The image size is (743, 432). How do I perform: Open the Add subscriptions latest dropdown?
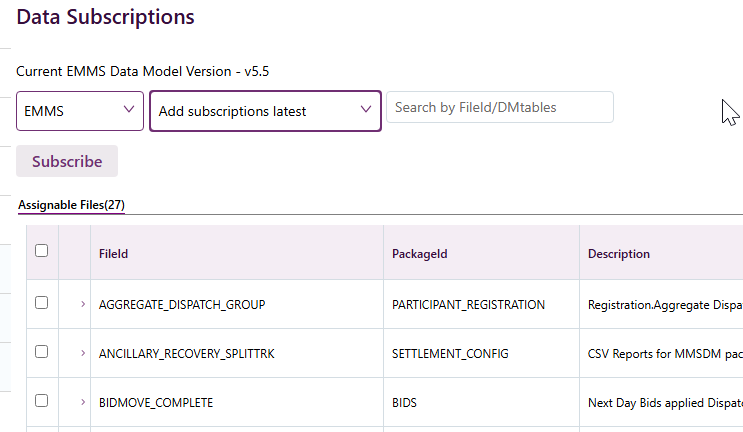pyautogui.click(x=265, y=111)
